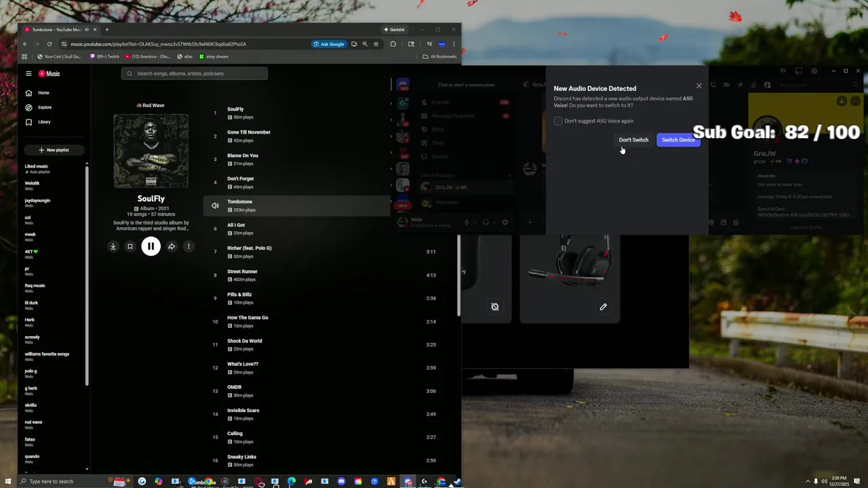Open SoulFly album more options menu
The height and width of the screenshot is (488, 868).
[x=189, y=247]
